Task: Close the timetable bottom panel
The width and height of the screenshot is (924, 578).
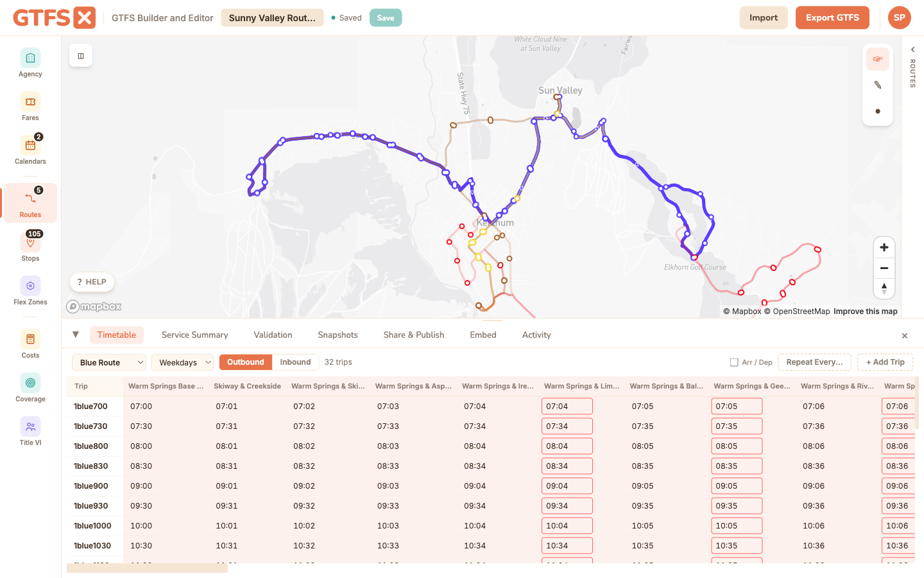Action: coord(905,336)
